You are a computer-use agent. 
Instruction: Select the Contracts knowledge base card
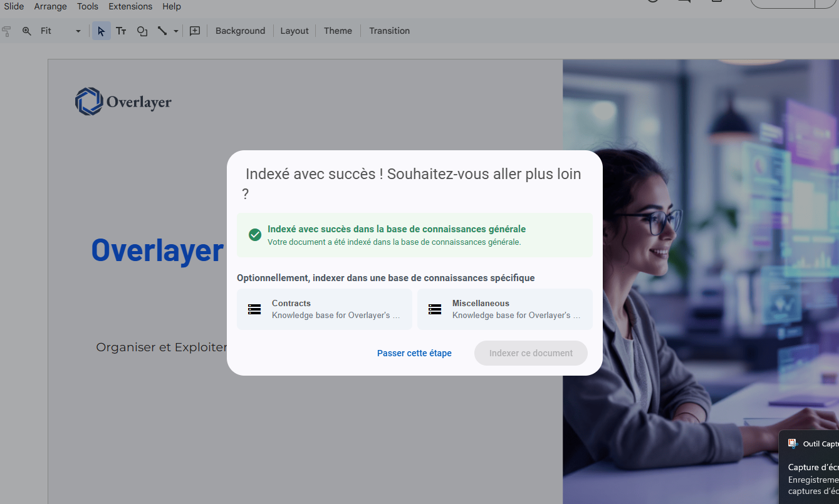325,309
